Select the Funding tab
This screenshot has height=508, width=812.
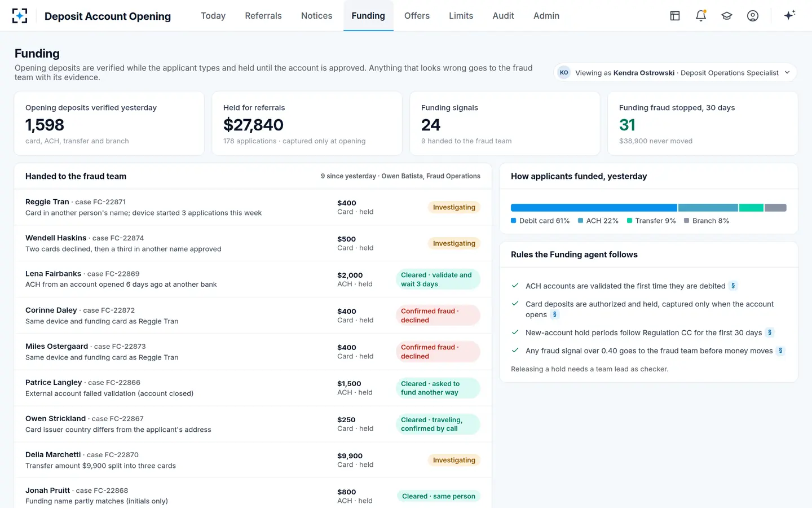tap(368, 16)
